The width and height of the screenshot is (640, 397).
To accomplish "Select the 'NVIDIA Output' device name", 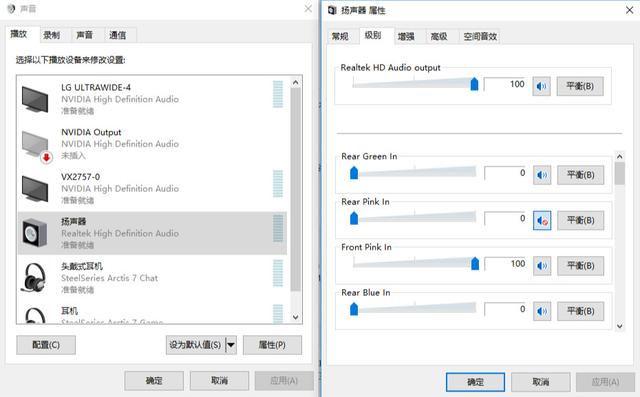I will pyautogui.click(x=91, y=132).
